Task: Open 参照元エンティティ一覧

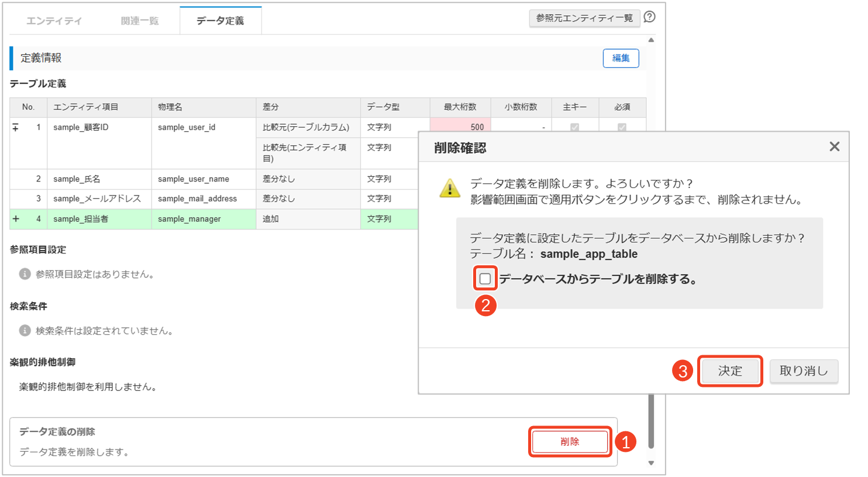Action: coord(584,18)
